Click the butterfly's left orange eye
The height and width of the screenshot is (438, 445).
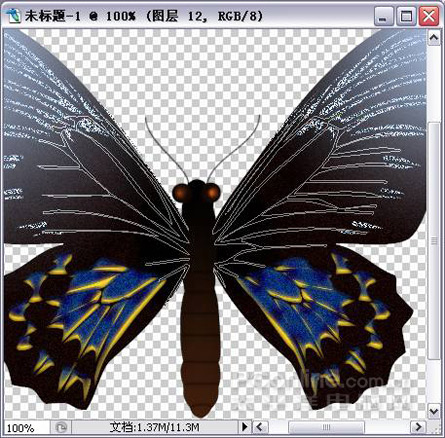pyautogui.click(x=181, y=193)
